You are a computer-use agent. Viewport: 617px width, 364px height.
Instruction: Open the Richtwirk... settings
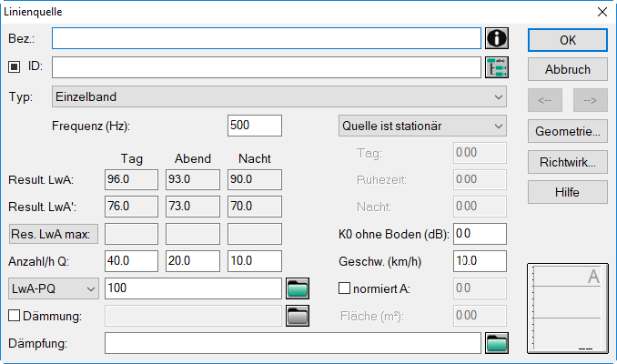[568, 162]
